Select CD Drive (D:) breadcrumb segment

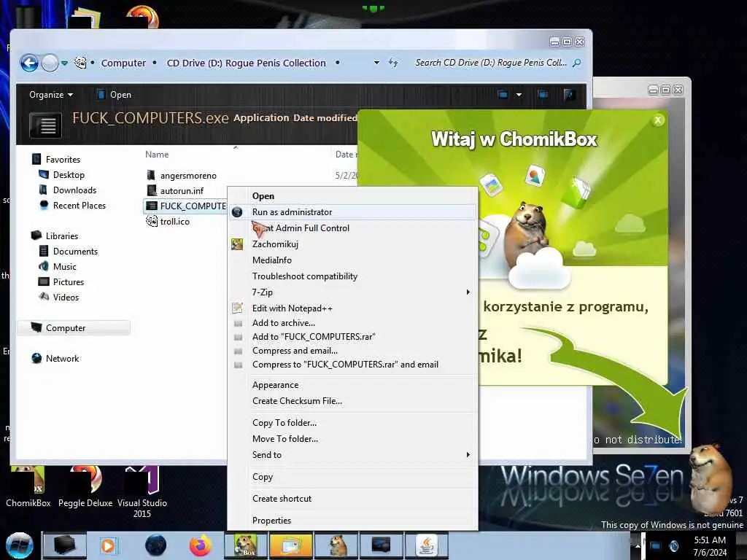(x=247, y=63)
